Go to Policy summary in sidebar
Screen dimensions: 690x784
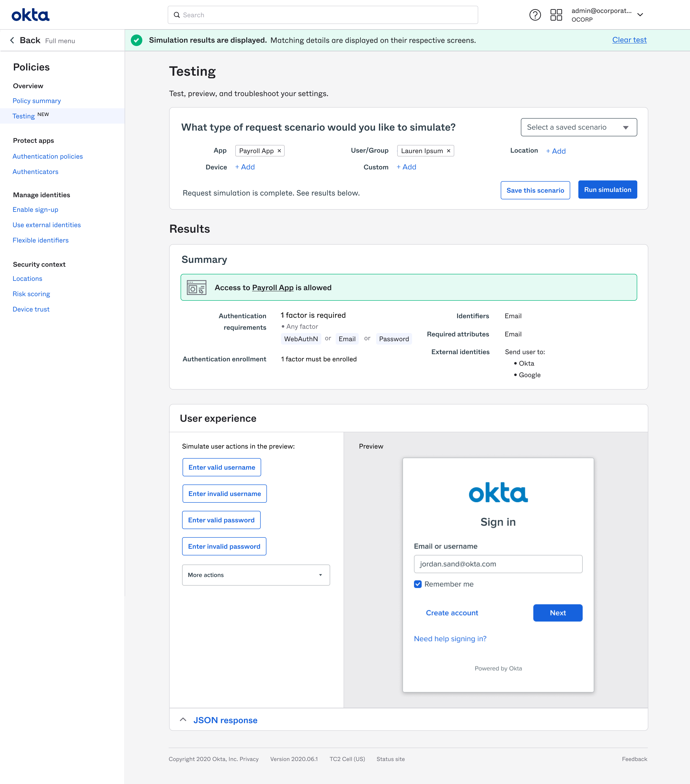point(37,101)
